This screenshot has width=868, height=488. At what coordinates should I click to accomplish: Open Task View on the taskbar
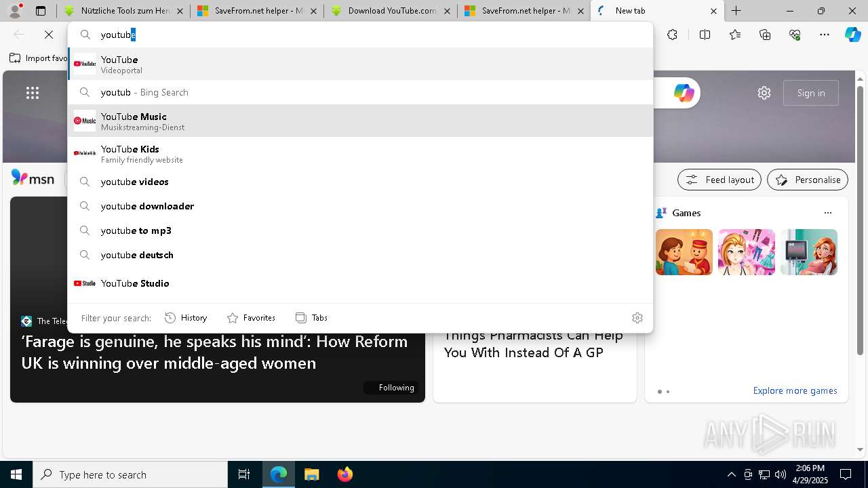click(x=244, y=474)
